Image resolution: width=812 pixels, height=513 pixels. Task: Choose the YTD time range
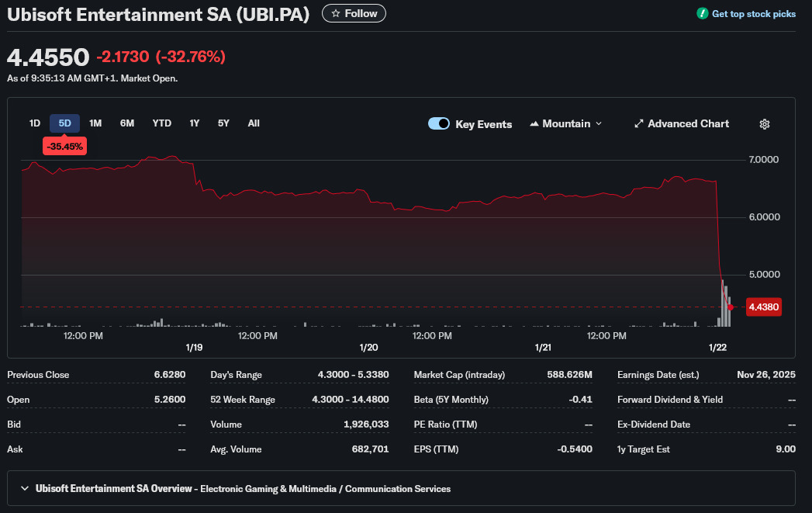(x=162, y=123)
